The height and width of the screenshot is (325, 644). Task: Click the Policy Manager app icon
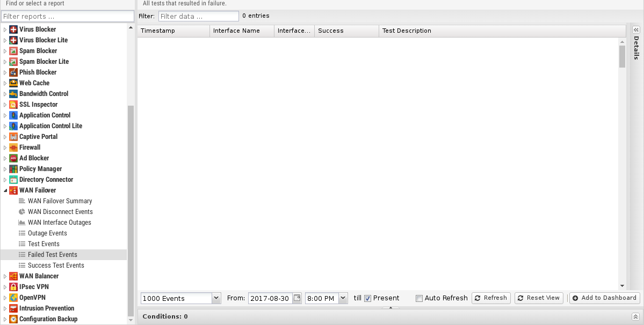pos(13,169)
